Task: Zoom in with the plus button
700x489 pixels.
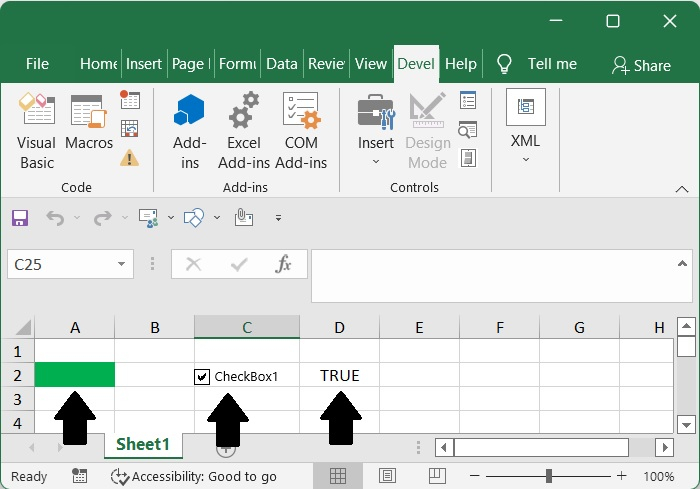Action: tap(621, 476)
